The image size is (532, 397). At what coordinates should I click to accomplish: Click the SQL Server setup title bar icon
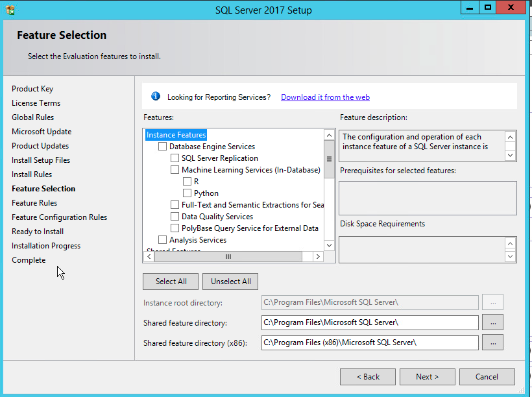10,10
